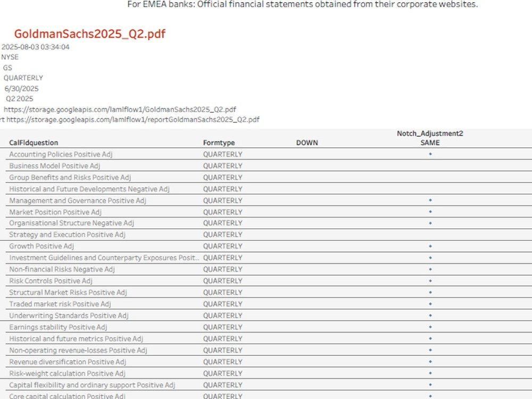Screen dimensions: 532x399
Task: Select the GS ticker text
Action: tap(7, 68)
